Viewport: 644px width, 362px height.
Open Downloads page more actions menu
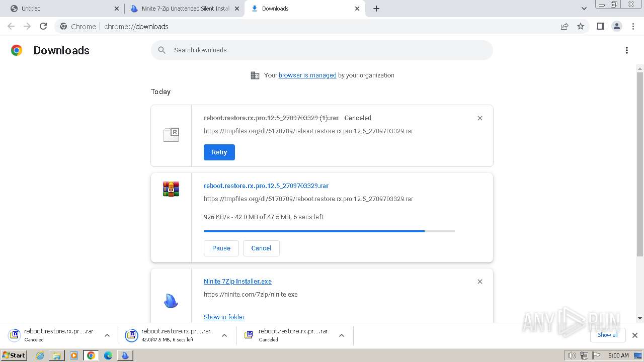(626, 50)
